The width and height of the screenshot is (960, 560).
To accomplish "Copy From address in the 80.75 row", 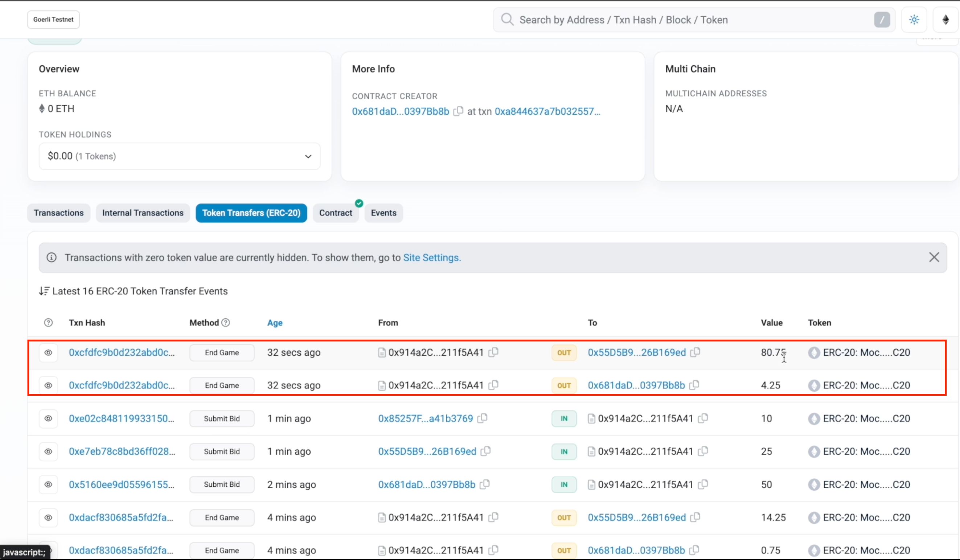I will (x=493, y=352).
